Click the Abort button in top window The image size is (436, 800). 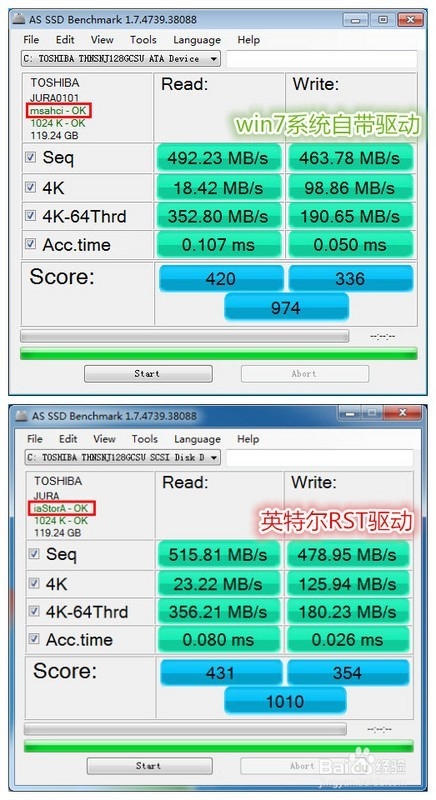point(304,373)
